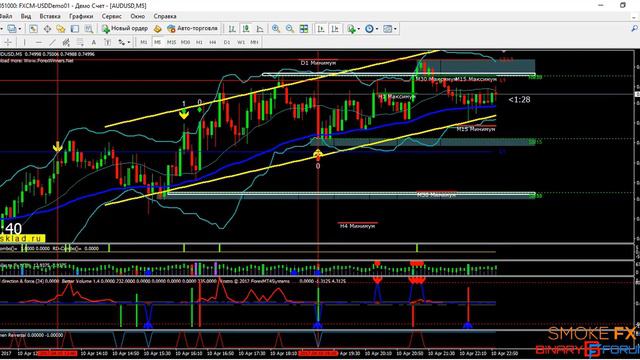
Task: Open the Сервис menu
Action: coord(111,16)
